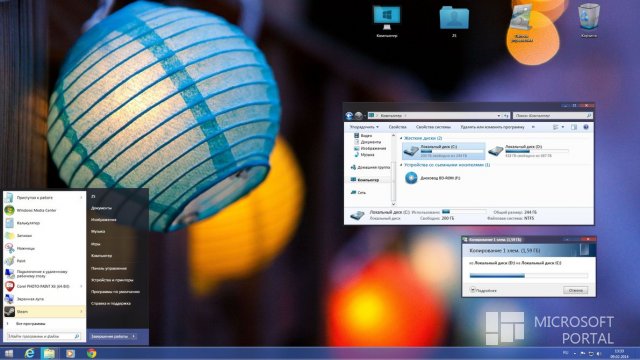640x360 pixels.
Task: Open Справка и поддержка in Start menu
Action: coord(111,304)
